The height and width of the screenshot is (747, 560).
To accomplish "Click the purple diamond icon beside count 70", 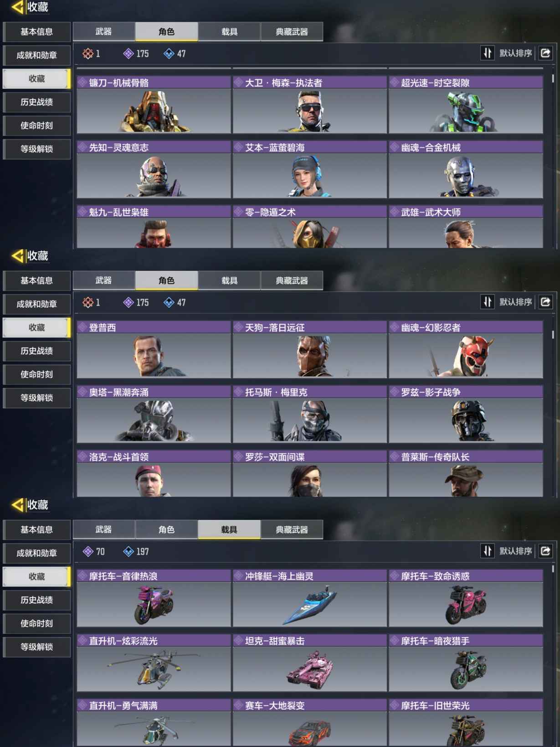I will pyautogui.click(x=88, y=551).
